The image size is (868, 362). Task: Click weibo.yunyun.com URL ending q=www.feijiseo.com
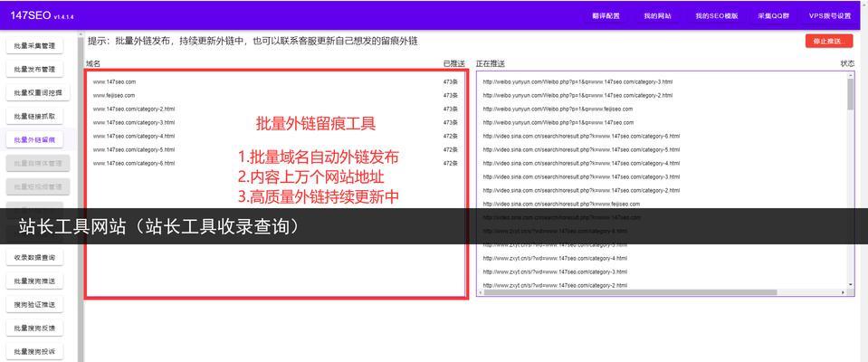tap(558, 109)
